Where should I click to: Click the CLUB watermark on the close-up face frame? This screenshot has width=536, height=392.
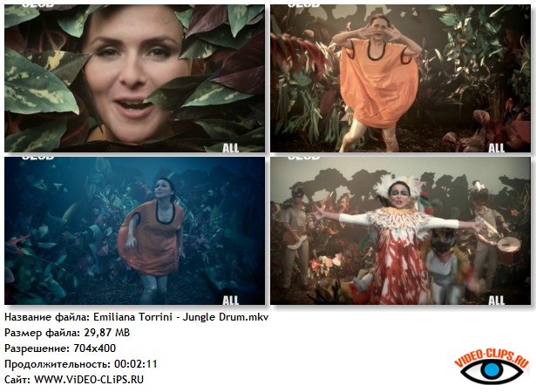click(37, 5)
